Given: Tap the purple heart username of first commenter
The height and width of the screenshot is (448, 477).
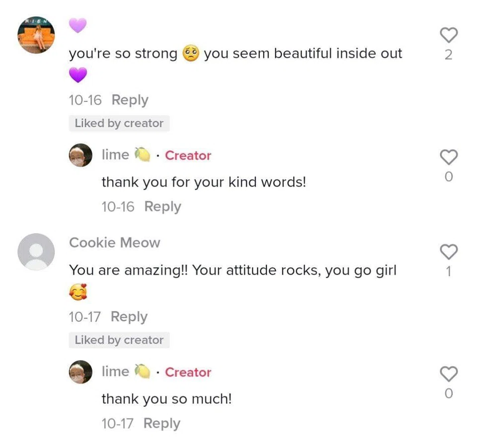Looking at the screenshot, I should 78,25.
